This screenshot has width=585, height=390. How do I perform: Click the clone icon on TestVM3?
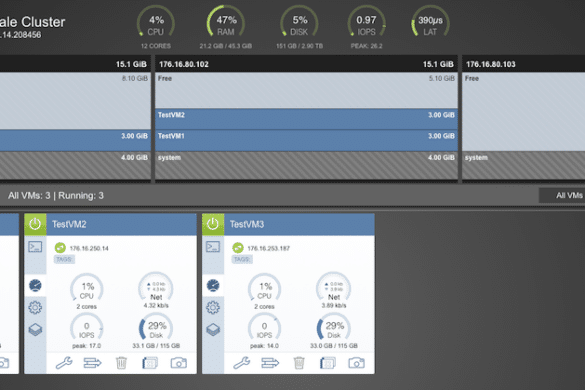pos(328,363)
